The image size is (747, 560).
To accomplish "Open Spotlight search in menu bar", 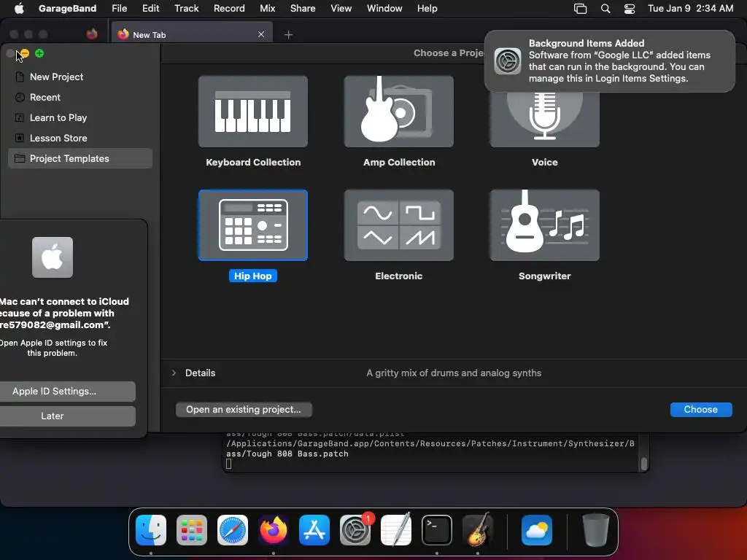I will pos(605,9).
